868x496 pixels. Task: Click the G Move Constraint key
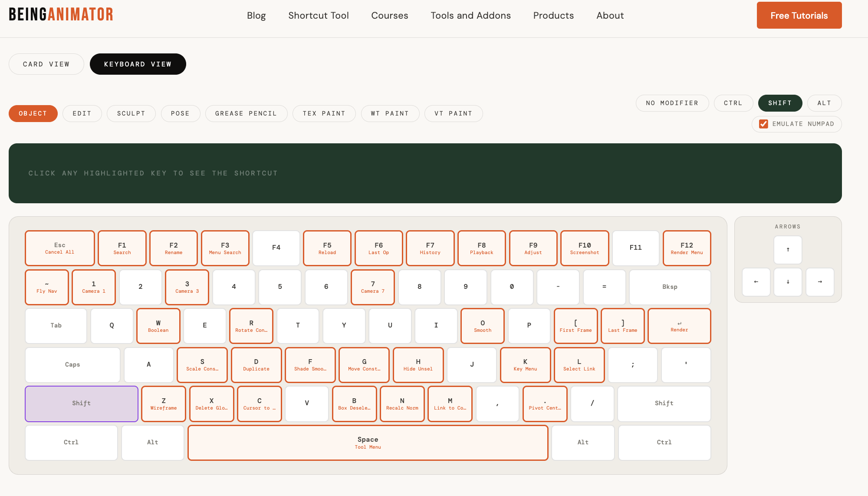pos(364,365)
